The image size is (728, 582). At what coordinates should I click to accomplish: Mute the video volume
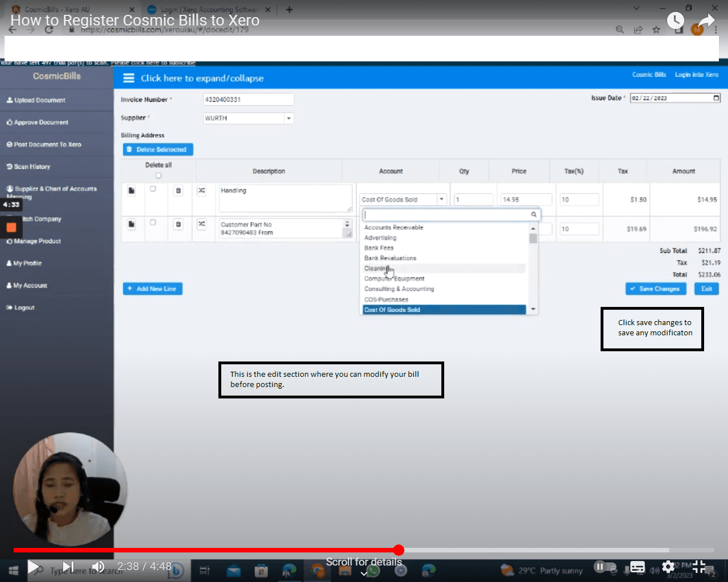pos(98,567)
